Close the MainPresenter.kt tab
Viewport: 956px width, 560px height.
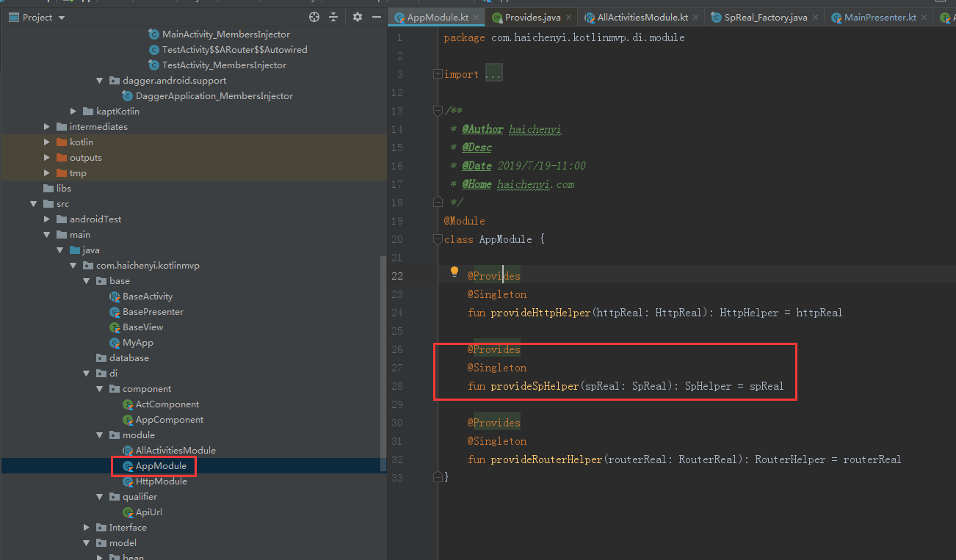[924, 17]
